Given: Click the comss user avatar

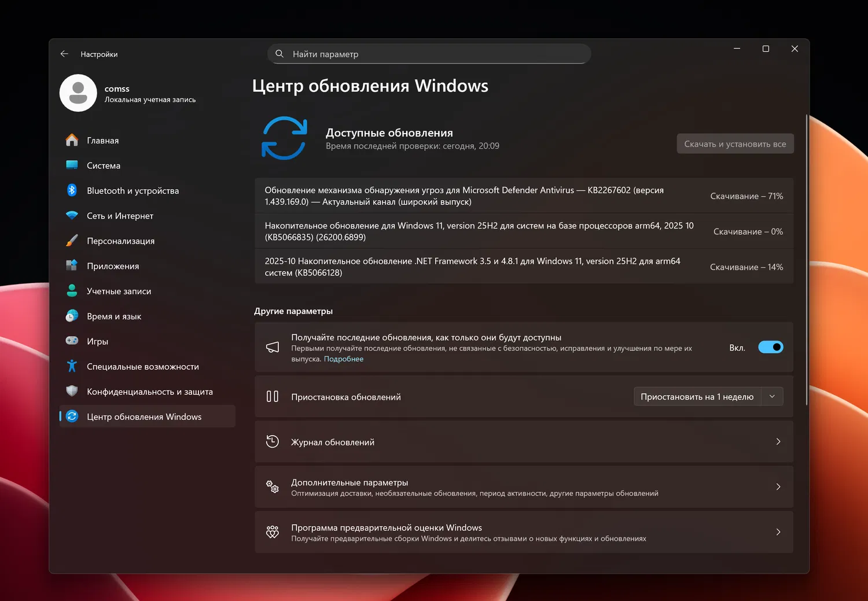Looking at the screenshot, I should pos(78,93).
